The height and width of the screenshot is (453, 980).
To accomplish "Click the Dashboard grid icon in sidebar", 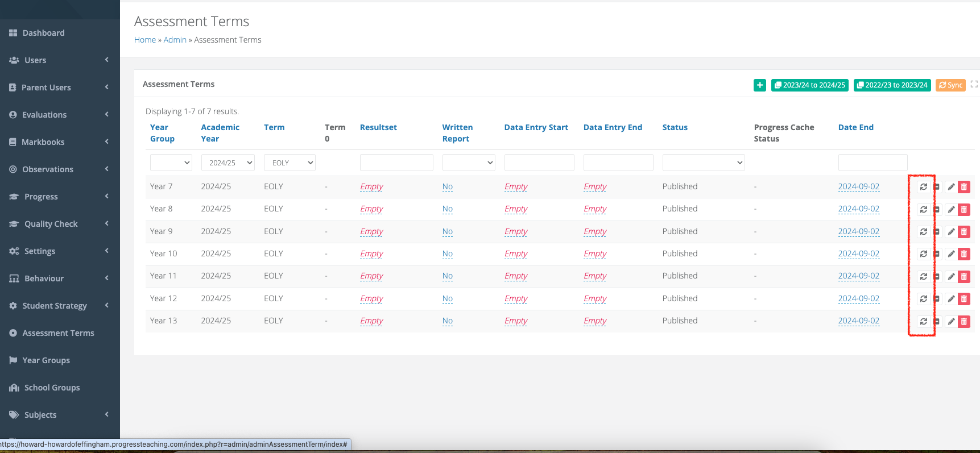I will (13, 33).
